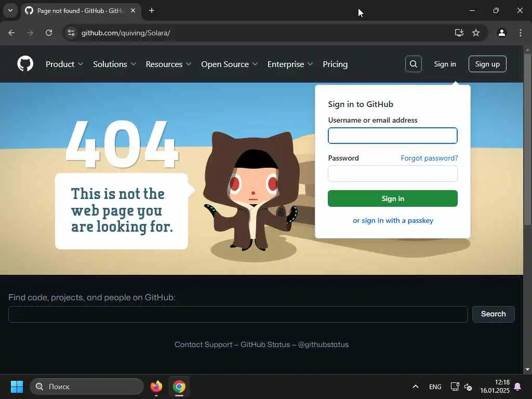The height and width of the screenshot is (399, 532).
Task: Launch Firefox from the taskbar
Action: (156, 387)
